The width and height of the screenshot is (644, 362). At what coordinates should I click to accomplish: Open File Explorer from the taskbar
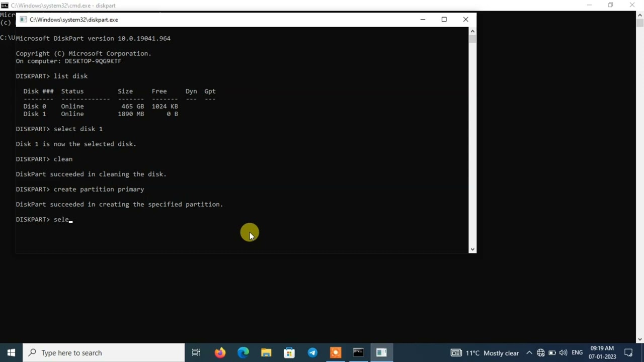pos(266,352)
